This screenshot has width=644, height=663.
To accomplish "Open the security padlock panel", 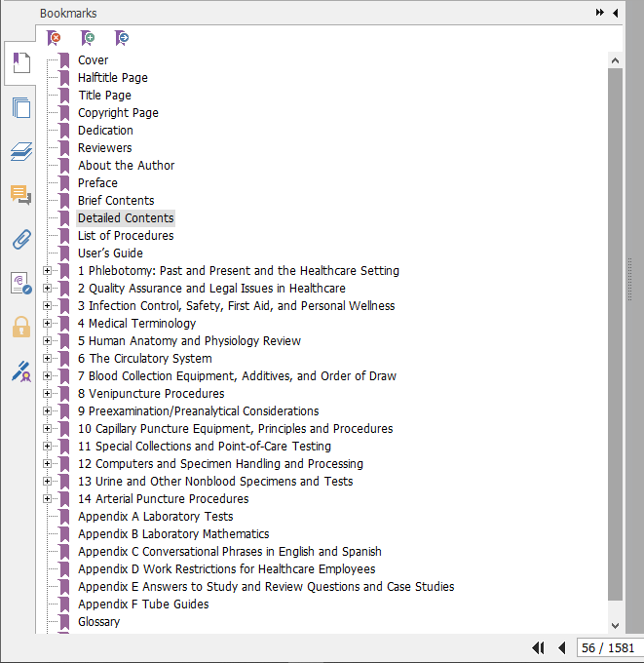I will point(20,327).
